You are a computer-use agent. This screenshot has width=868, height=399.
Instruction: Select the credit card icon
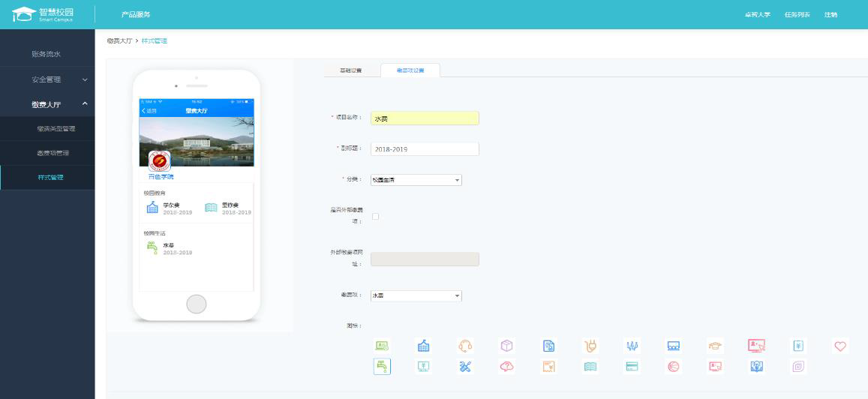coord(632,367)
